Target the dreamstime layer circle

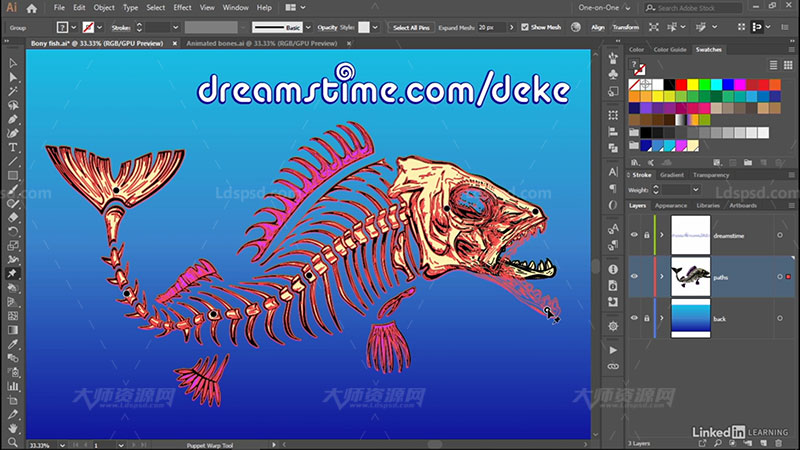[780, 235]
